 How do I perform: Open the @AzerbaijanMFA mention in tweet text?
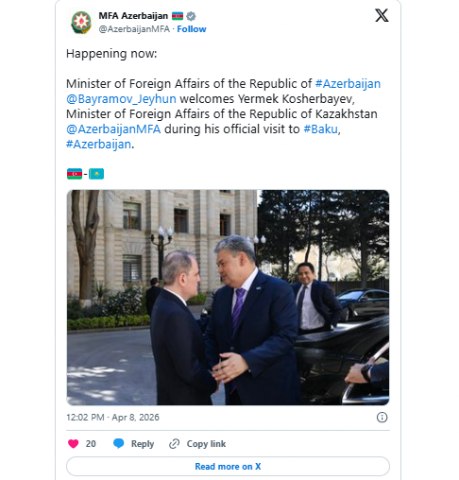pos(113,129)
